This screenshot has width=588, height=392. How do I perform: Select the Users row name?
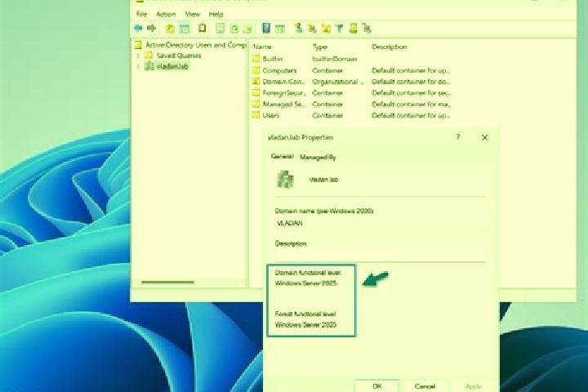click(270, 115)
